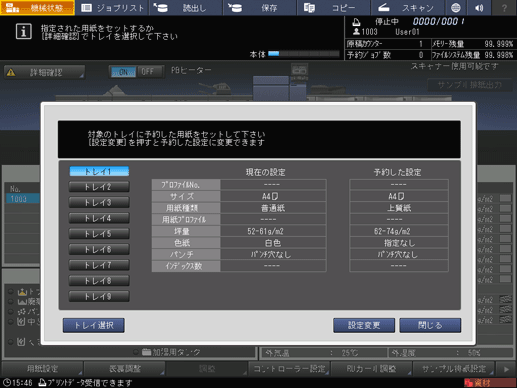This screenshot has height=388, width=517.
Task: Click the clock icon showing 15:46
Action: [6, 383]
